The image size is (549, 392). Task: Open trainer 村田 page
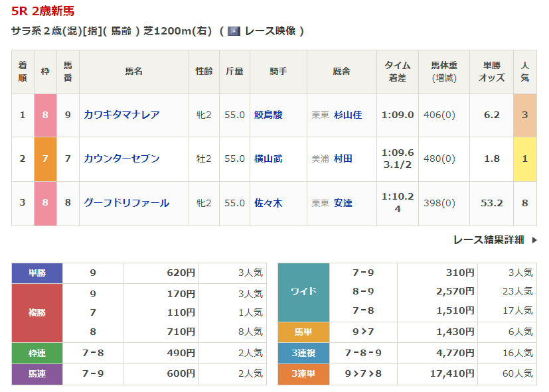coord(343,159)
